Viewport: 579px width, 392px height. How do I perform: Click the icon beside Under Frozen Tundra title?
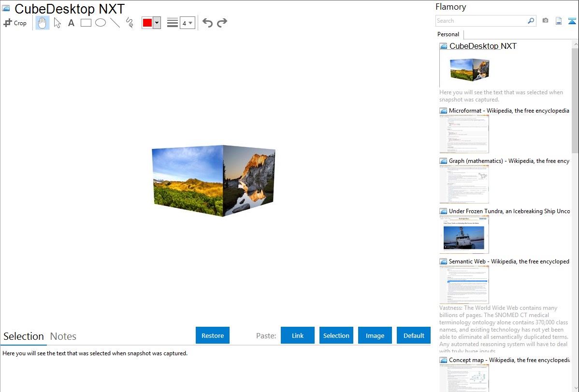(444, 211)
